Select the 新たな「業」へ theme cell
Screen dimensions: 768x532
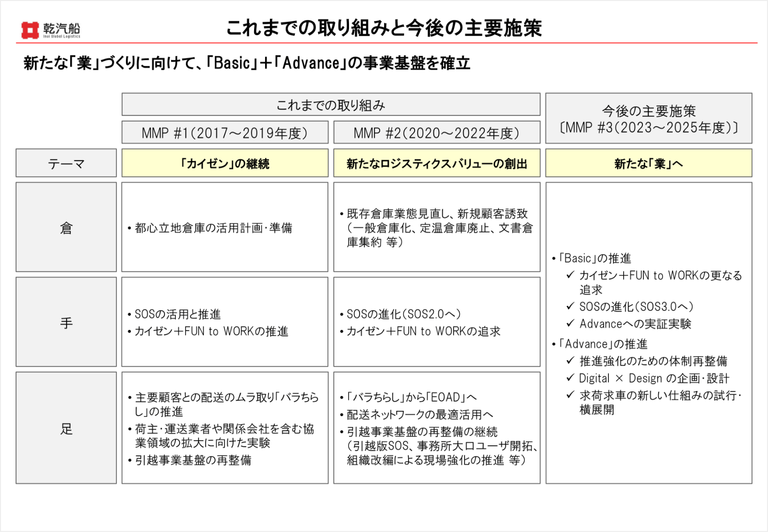[x=649, y=163]
